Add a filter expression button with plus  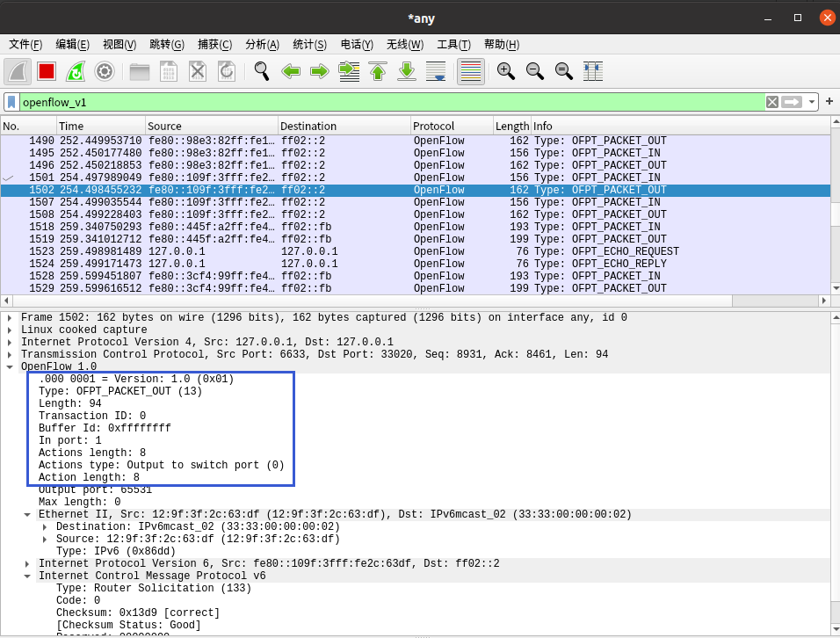coord(829,101)
